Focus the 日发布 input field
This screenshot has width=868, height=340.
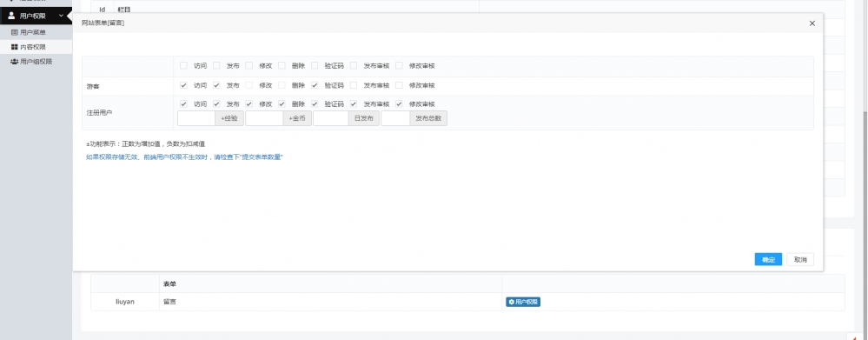pos(330,118)
